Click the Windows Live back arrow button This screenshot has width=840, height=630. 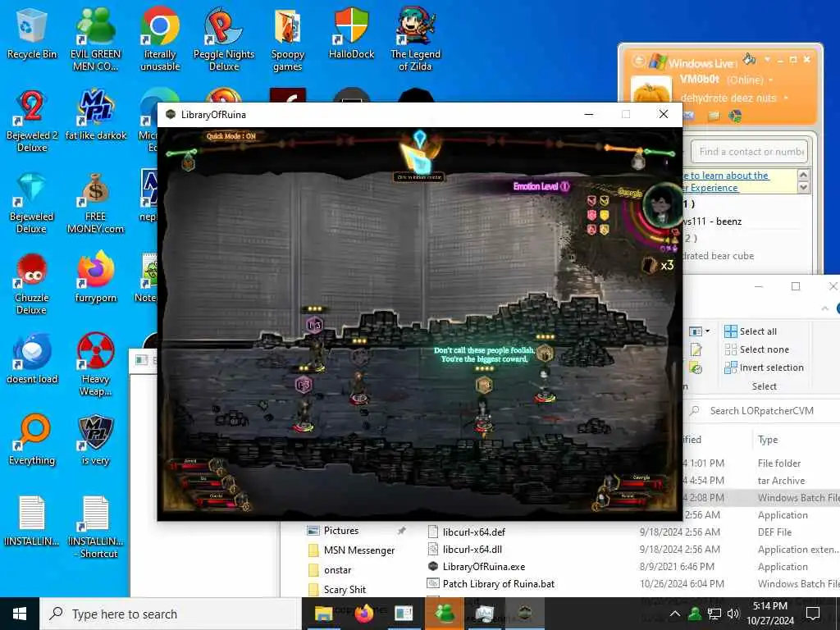click(x=638, y=61)
